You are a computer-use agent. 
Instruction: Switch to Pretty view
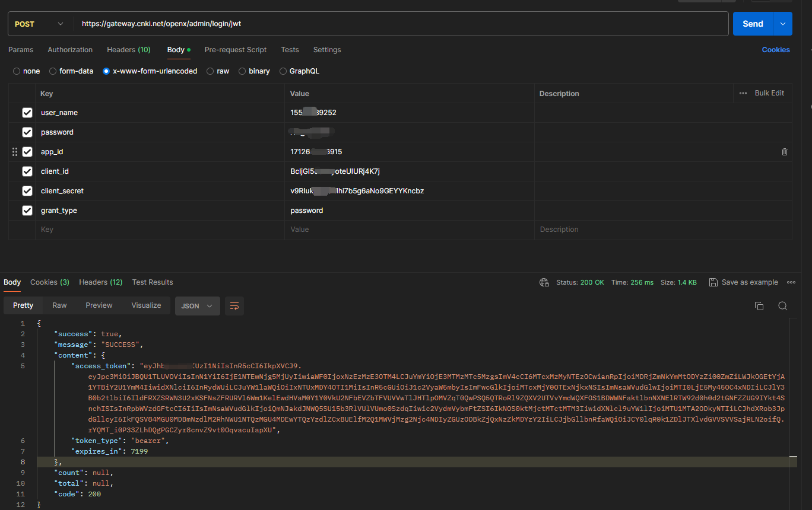pyautogui.click(x=23, y=305)
